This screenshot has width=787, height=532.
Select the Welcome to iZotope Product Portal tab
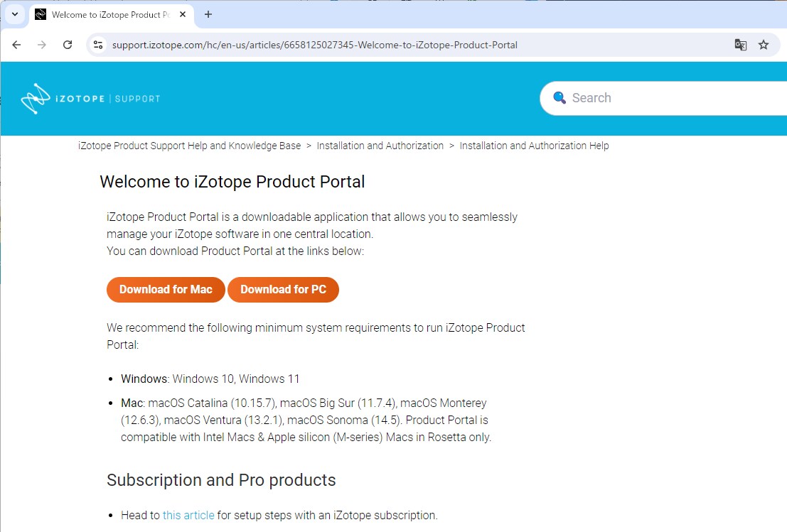click(107, 14)
